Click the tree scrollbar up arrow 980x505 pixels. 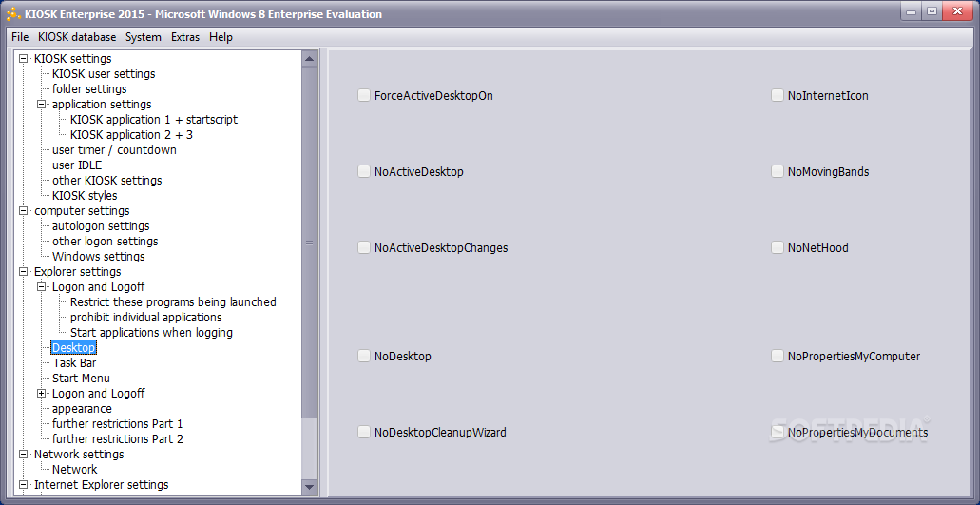(x=309, y=59)
